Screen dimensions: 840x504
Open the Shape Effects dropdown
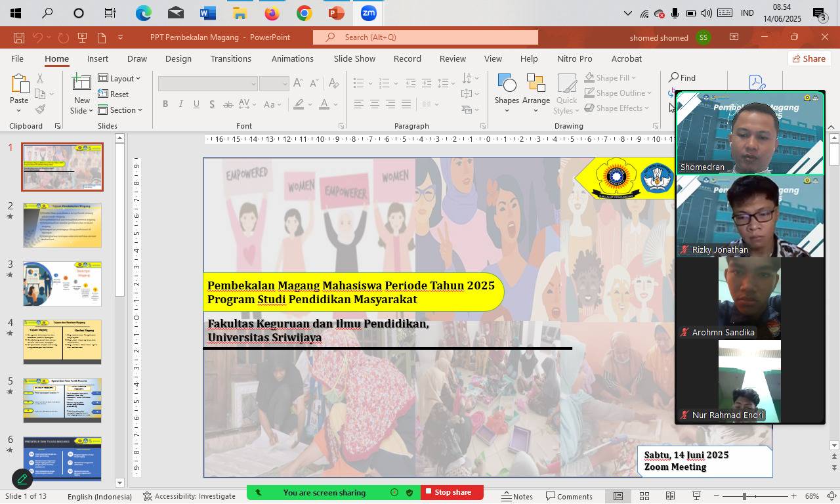pos(617,108)
